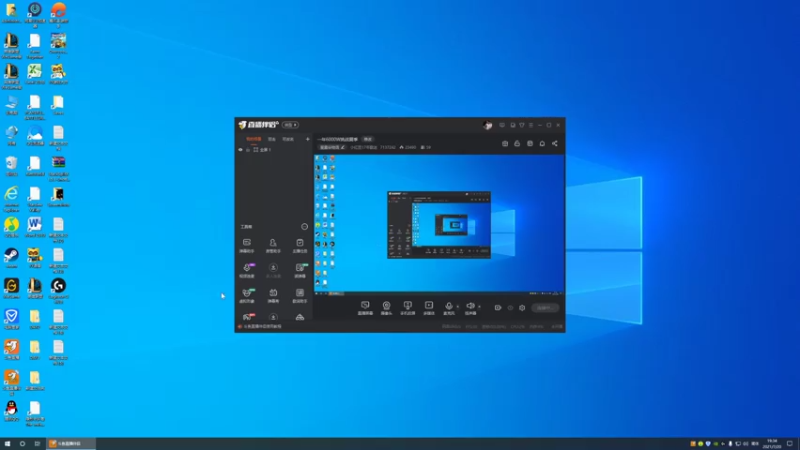The image size is (800, 450).
Task: Toggle the scene lock icon
Action: tap(248, 149)
